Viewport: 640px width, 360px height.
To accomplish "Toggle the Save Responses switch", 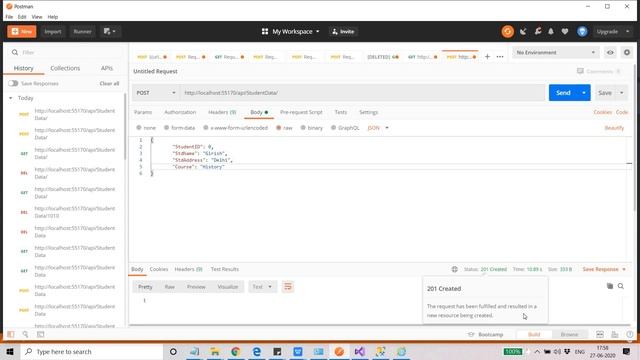I will coord(13,83).
